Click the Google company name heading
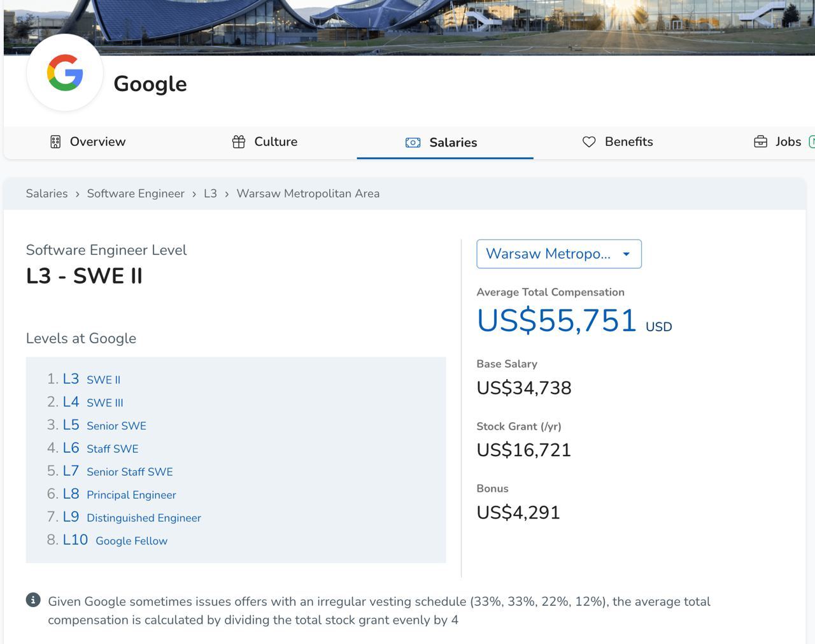This screenshot has height=644, width=815. 150,83
